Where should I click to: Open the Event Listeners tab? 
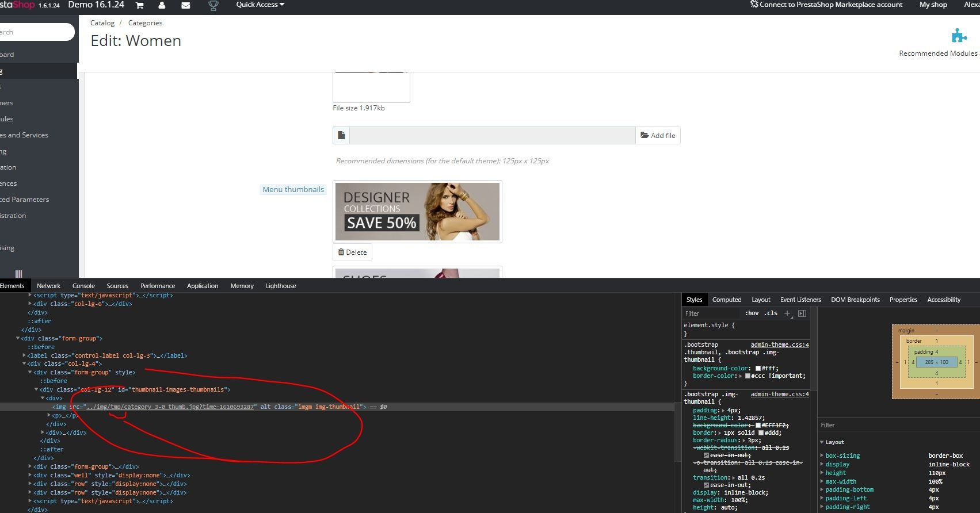point(800,300)
